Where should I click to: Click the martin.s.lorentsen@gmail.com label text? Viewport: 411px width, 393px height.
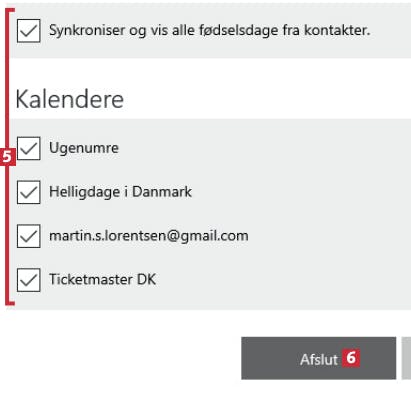coord(149,236)
